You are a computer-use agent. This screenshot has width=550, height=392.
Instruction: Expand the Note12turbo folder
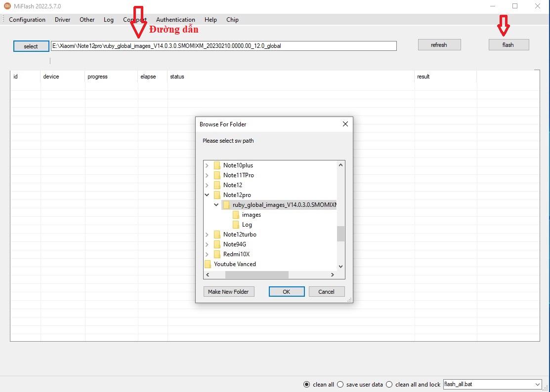click(x=207, y=235)
